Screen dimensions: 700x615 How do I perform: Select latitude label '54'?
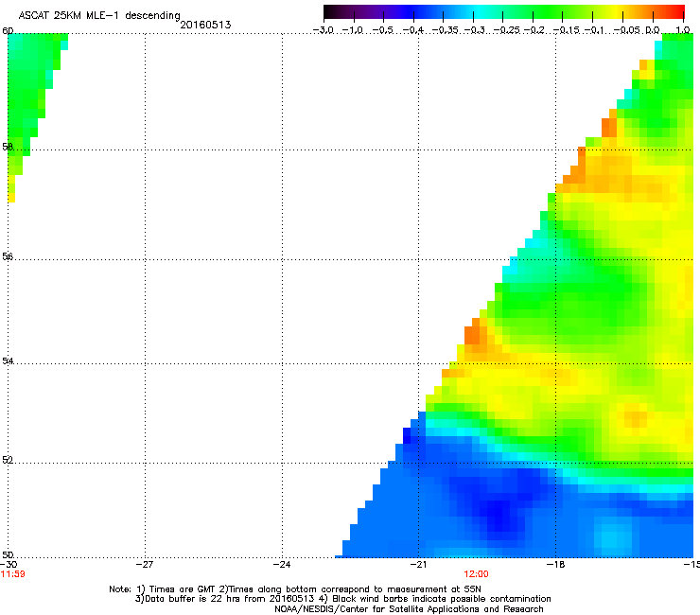coord(8,360)
